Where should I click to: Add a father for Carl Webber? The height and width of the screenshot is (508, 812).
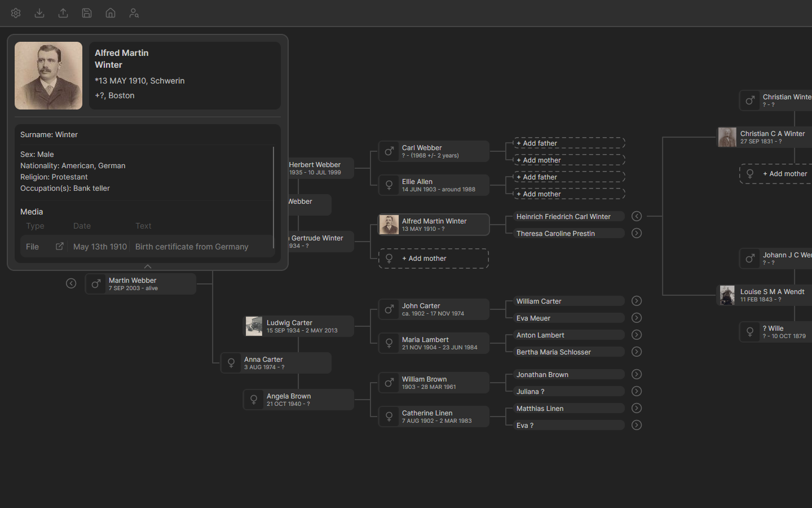[568, 143]
